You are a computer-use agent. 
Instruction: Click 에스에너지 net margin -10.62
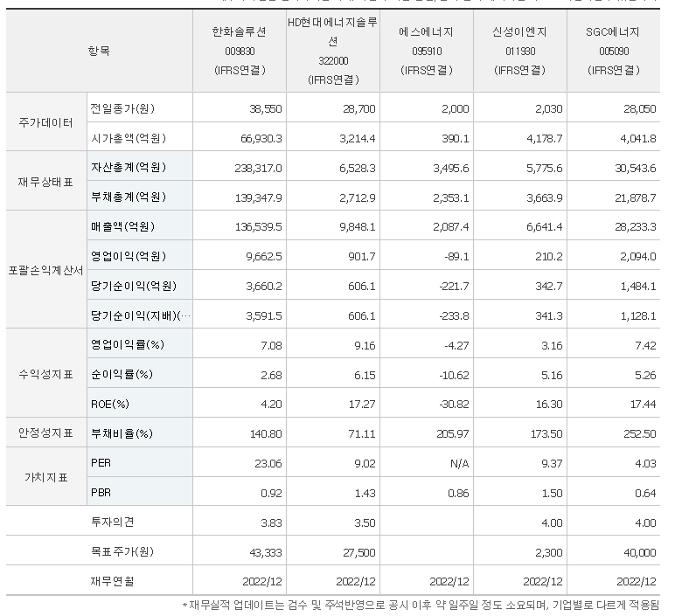pyautogui.click(x=454, y=376)
